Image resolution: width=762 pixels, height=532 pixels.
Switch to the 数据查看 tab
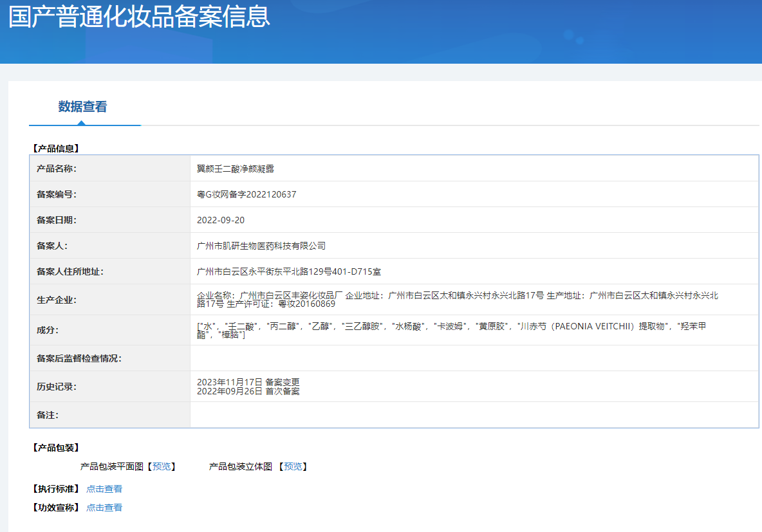coord(82,107)
